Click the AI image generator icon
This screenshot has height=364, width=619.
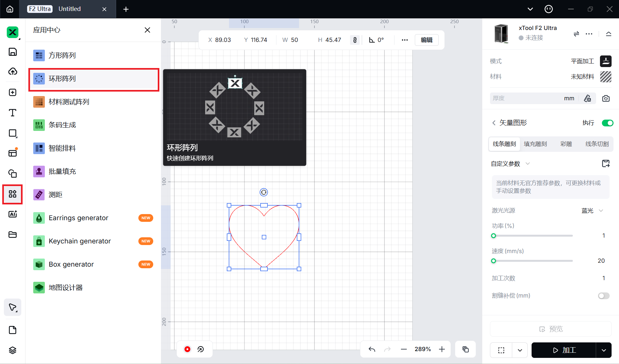coord(13,214)
